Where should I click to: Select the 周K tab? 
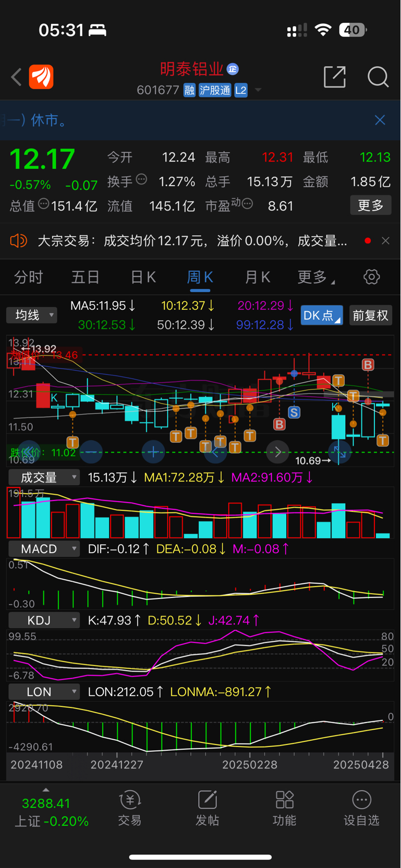click(200, 277)
